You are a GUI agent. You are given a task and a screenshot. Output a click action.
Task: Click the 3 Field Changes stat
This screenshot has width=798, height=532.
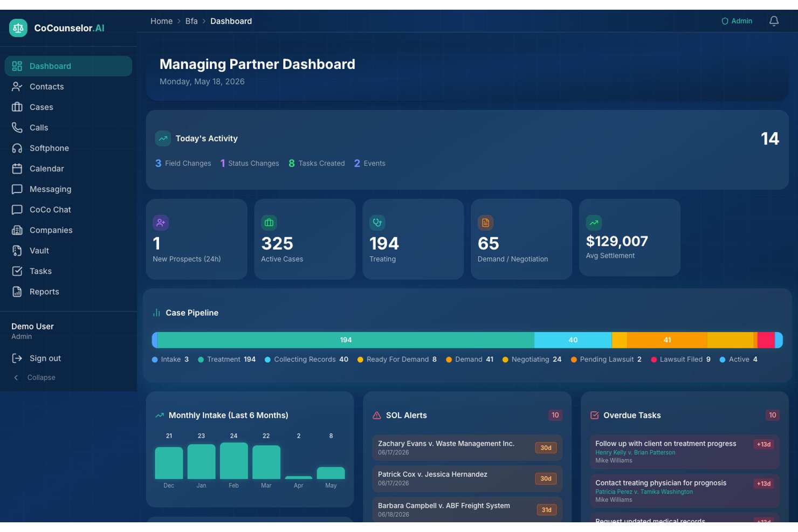point(183,163)
